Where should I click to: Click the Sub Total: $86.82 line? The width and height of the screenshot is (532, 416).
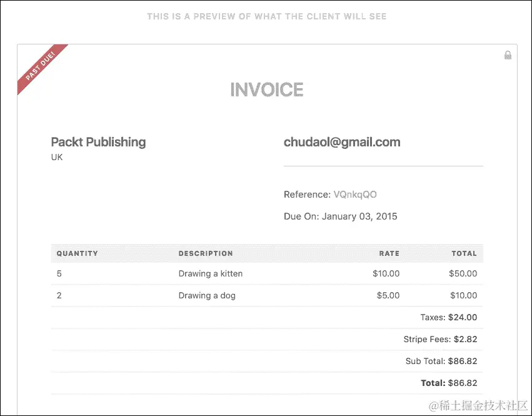[441, 361]
